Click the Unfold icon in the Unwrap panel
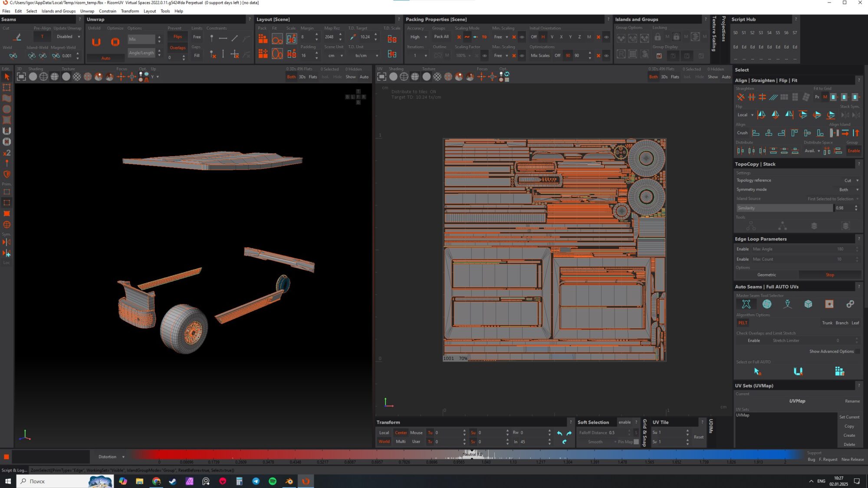 (x=96, y=42)
